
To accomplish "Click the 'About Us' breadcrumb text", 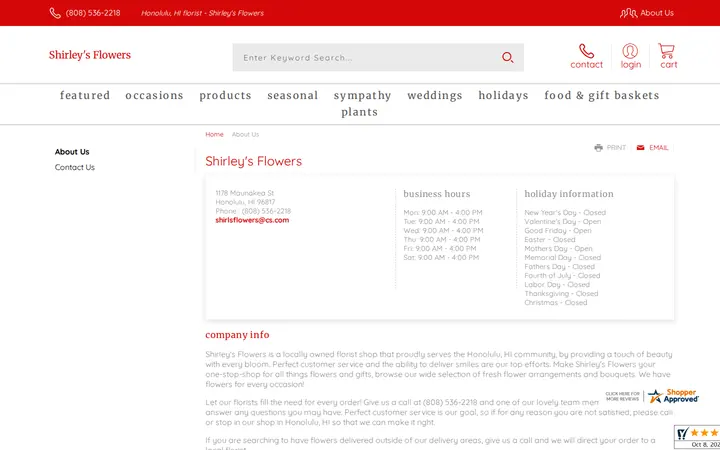I will [x=245, y=135].
